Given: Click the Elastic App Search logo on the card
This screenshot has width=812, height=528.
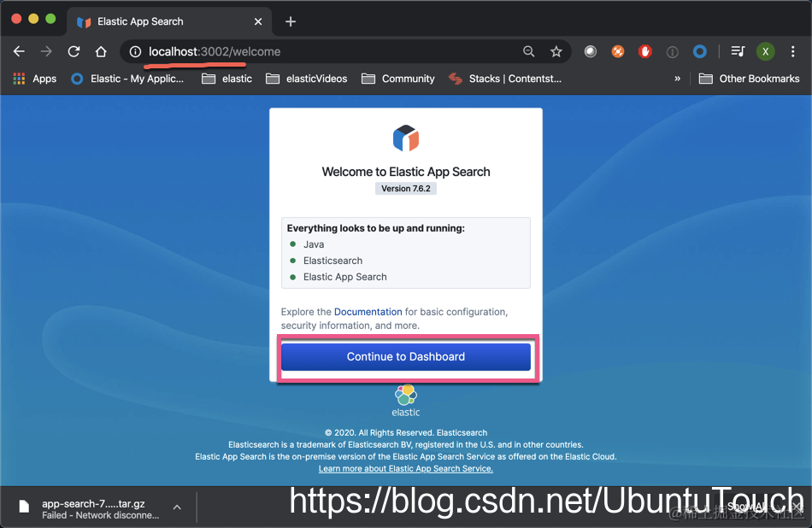Looking at the screenshot, I should (406, 138).
